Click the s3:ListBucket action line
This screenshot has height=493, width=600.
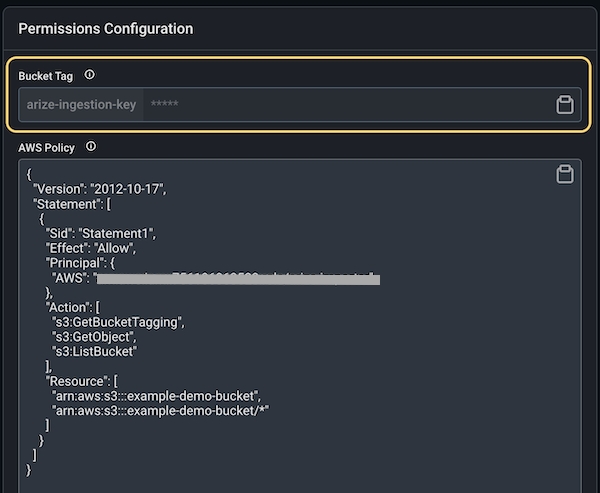pyautogui.click(x=94, y=351)
